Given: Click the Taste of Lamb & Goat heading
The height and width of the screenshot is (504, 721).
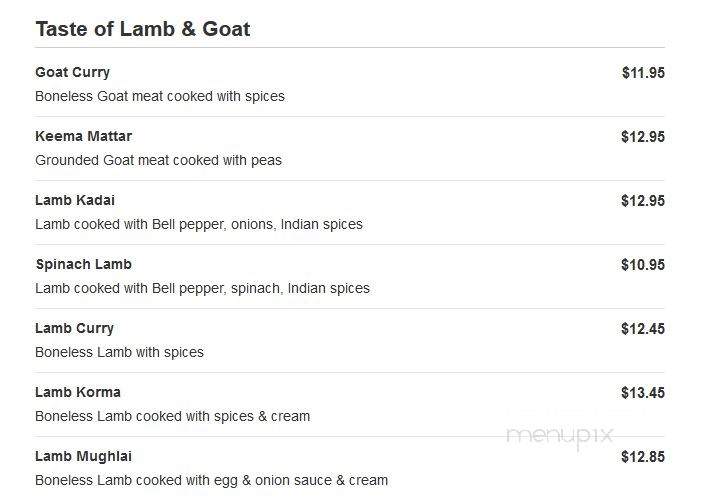Looking at the screenshot, I should [x=143, y=29].
